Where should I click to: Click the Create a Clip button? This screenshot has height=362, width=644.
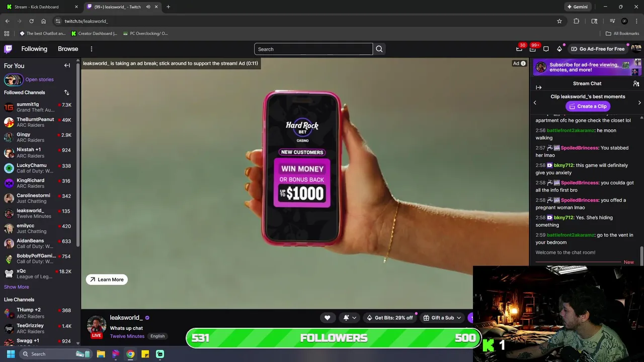(x=587, y=106)
